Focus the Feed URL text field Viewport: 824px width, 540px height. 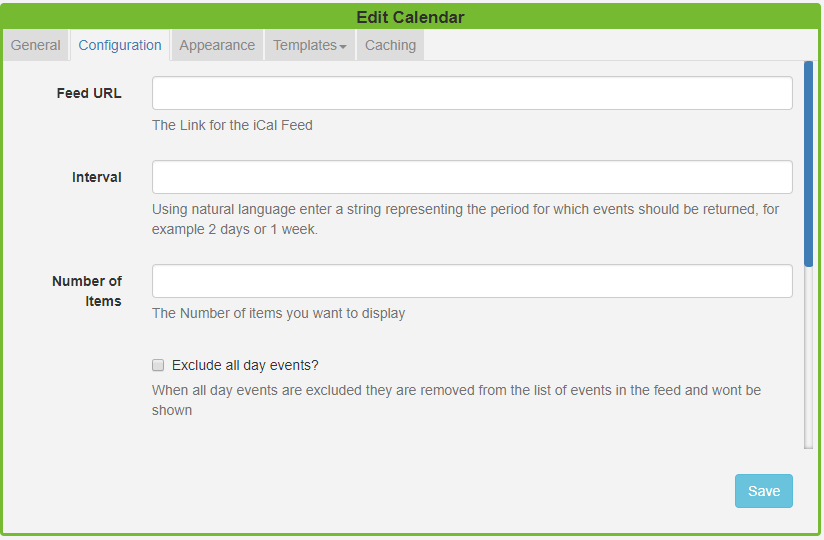[472, 93]
